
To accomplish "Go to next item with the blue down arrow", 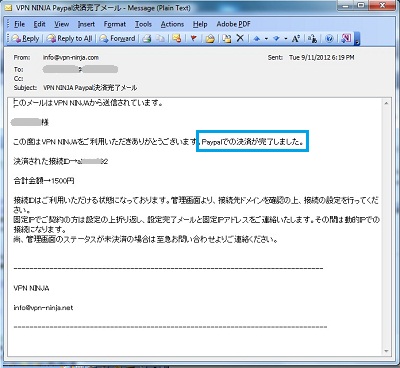I will 276,39.
